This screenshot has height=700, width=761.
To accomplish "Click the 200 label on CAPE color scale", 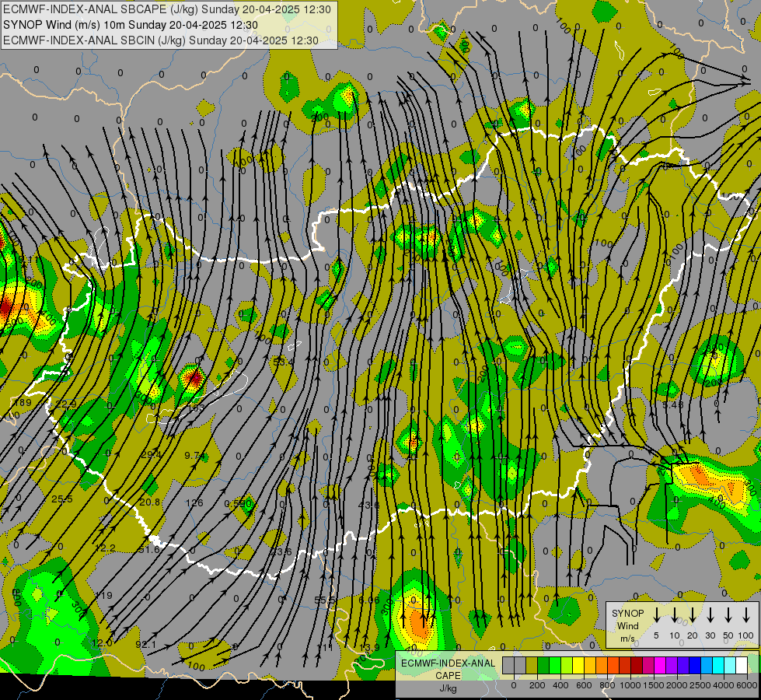I will point(537,685).
